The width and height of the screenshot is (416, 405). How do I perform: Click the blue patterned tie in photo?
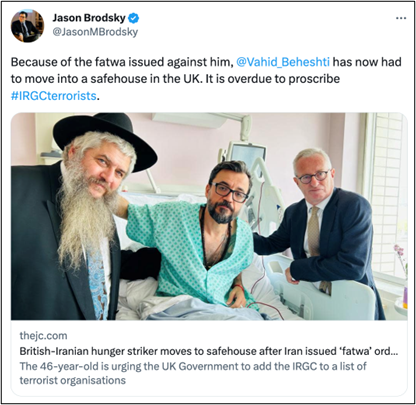coord(98,283)
